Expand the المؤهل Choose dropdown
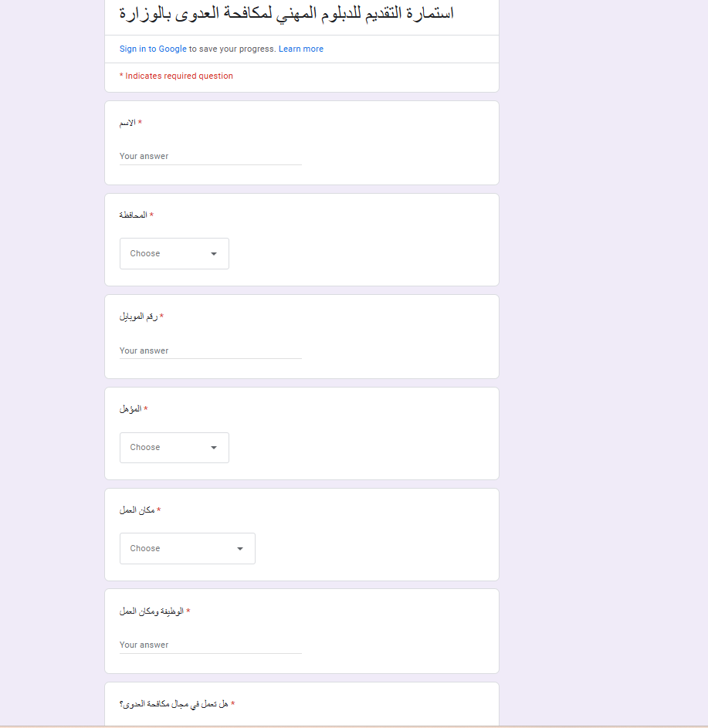 tap(174, 448)
